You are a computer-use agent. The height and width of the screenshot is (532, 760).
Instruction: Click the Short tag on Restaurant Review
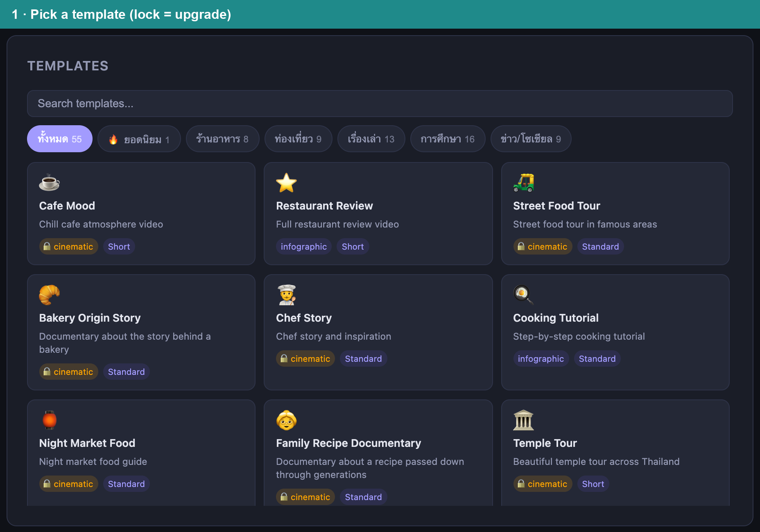pyautogui.click(x=353, y=246)
